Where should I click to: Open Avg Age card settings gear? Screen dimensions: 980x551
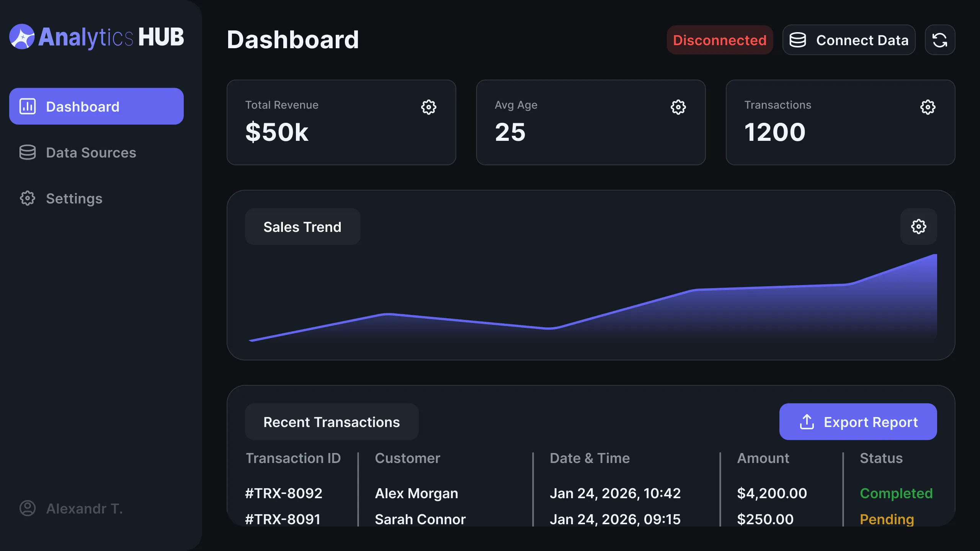pyautogui.click(x=678, y=107)
